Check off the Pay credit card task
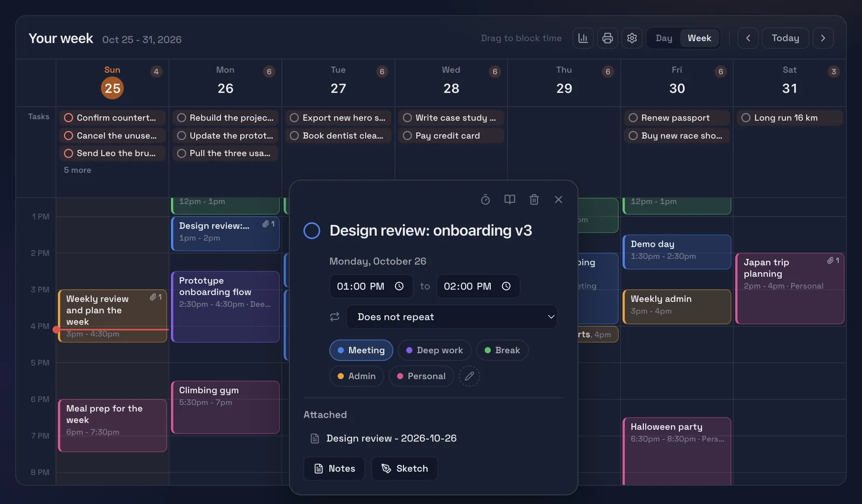This screenshot has height=504, width=862. (407, 136)
